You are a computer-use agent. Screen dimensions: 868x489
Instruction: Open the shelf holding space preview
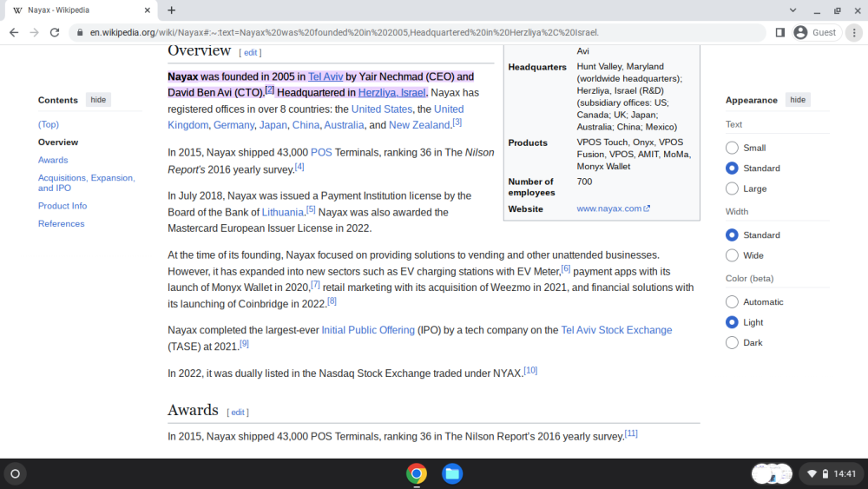pos(773,473)
